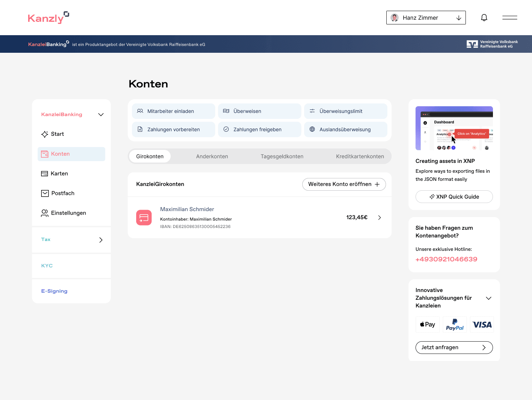
Task: Collapse the Innovative Zahlungslösungen panel
Action: [x=489, y=298]
